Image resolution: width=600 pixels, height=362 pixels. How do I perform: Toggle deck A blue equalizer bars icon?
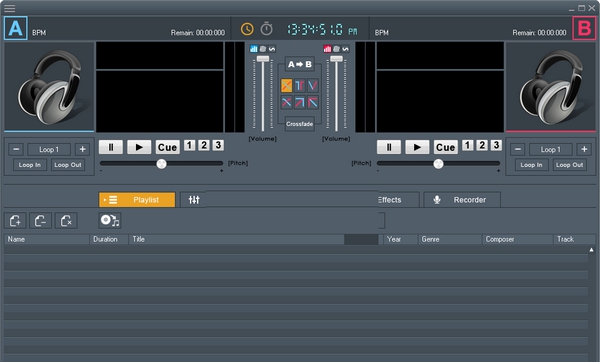click(253, 49)
